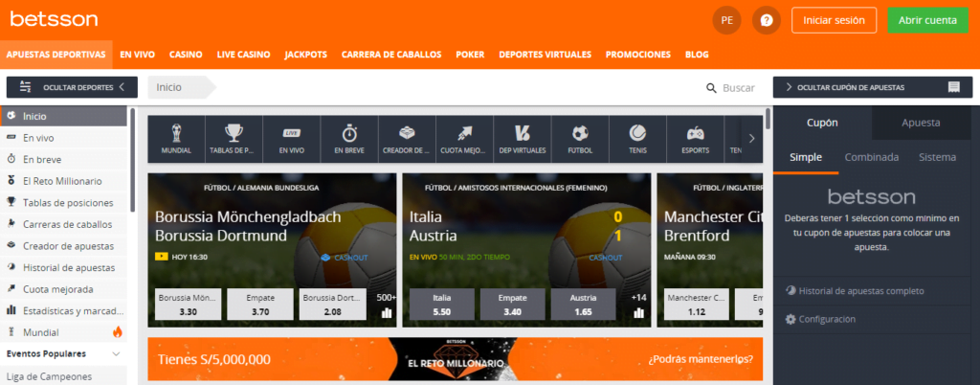Screen dimensions: 980x385
Task: Open Estadísticas y marcadores sidebar item
Action: click(x=62, y=310)
